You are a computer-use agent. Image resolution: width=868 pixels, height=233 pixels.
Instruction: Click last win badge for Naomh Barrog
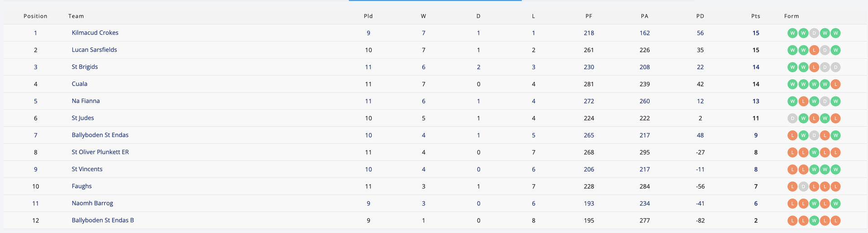point(835,204)
